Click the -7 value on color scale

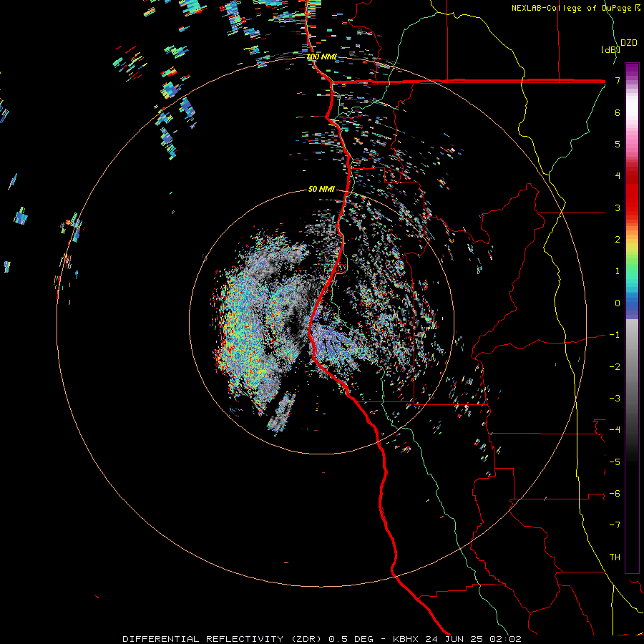(x=615, y=525)
